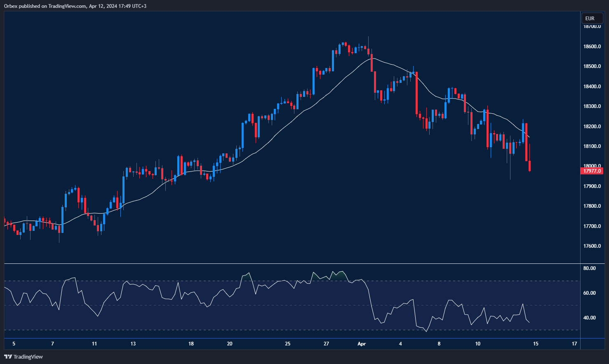Click the 18600.0 price axis label
609x364 pixels.
(x=592, y=47)
